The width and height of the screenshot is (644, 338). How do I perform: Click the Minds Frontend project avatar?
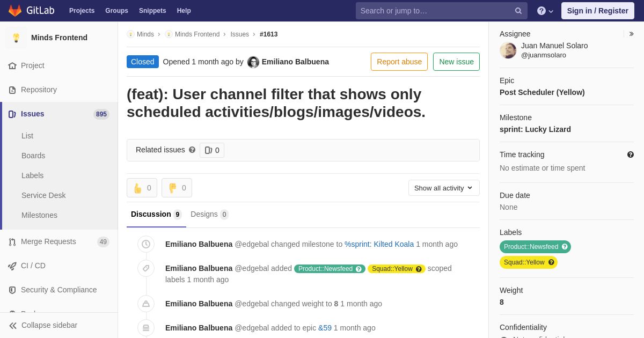tap(16, 38)
